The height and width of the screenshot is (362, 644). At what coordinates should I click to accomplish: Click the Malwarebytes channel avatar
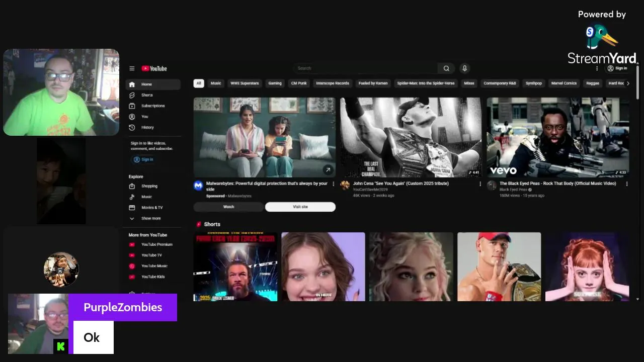coord(198,186)
